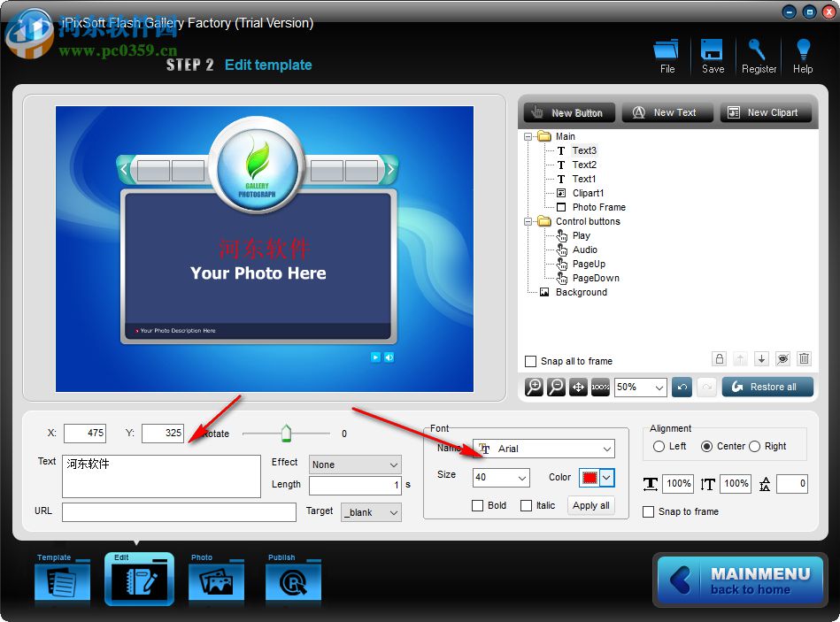Click the 100% actual size zoom icon
Screen dimensions: 840x622
599,387
